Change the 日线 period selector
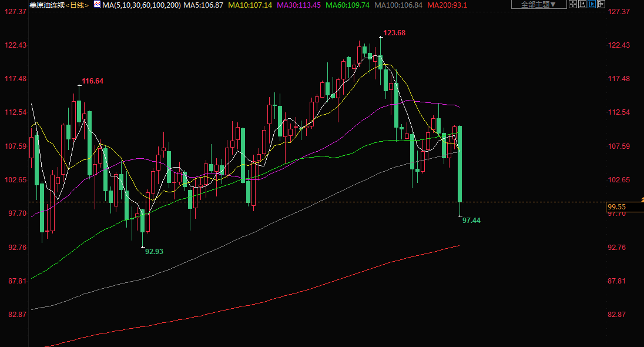 pyautogui.click(x=77, y=5)
